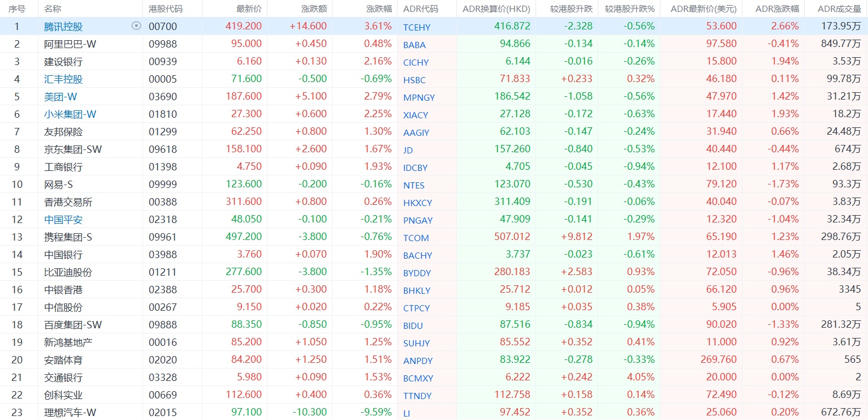Select the 理想汽车-W row name
Viewport: 868px width, 420px height.
point(70,413)
